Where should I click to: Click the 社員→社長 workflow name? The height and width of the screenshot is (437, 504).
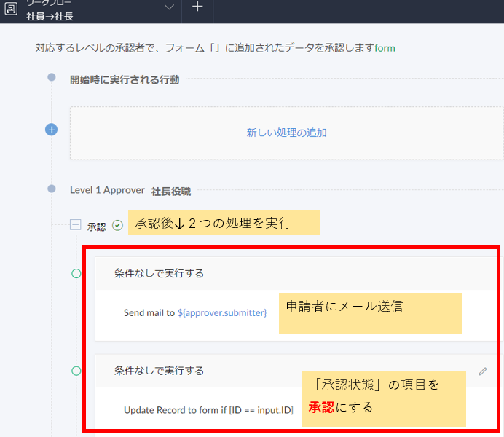point(50,16)
